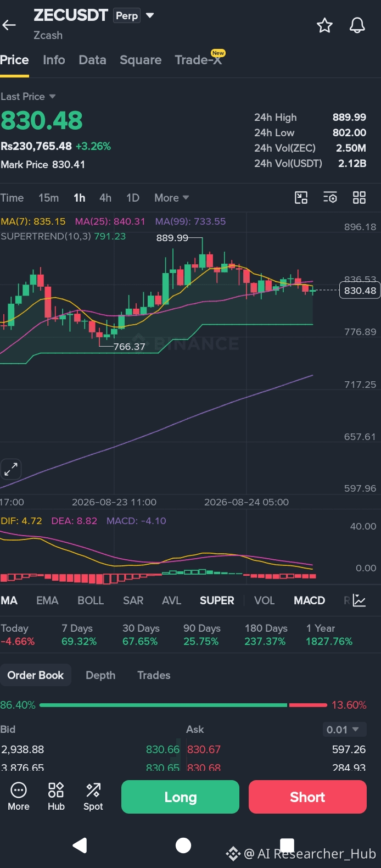
Task: Click the bid-ask ratio bar
Action: [183, 705]
